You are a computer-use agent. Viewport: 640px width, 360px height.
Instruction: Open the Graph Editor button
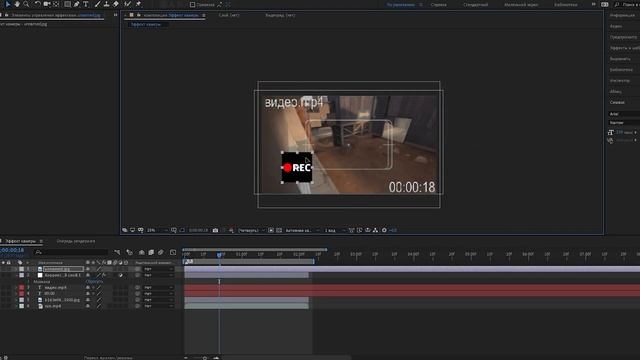(x=173, y=252)
